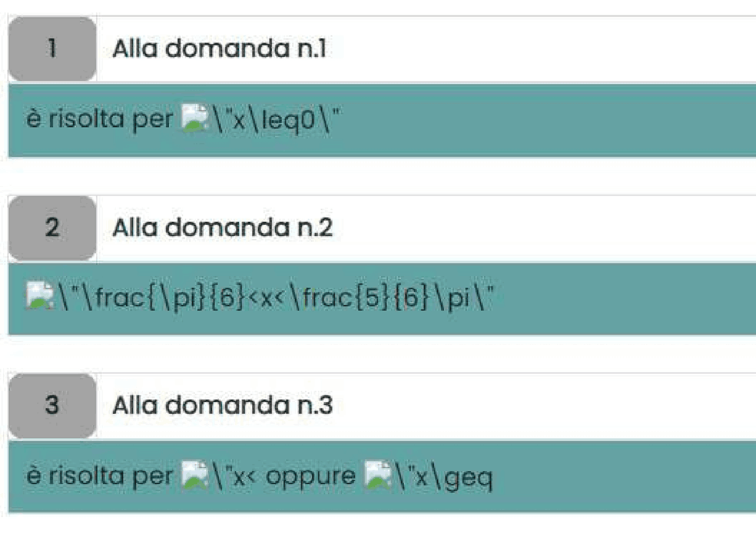Click "è risolta per" text in answer 3
This screenshot has width=756, height=535.
(x=100, y=476)
